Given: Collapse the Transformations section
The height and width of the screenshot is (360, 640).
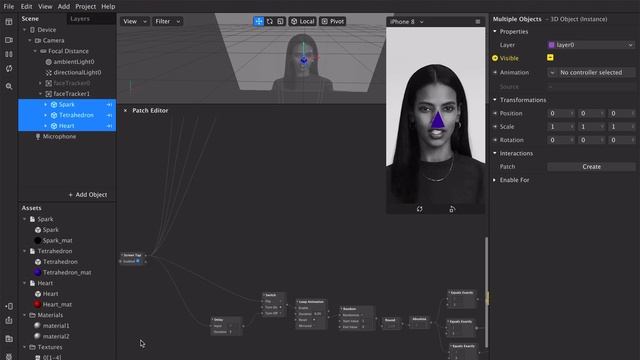Looking at the screenshot, I should (x=495, y=100).
